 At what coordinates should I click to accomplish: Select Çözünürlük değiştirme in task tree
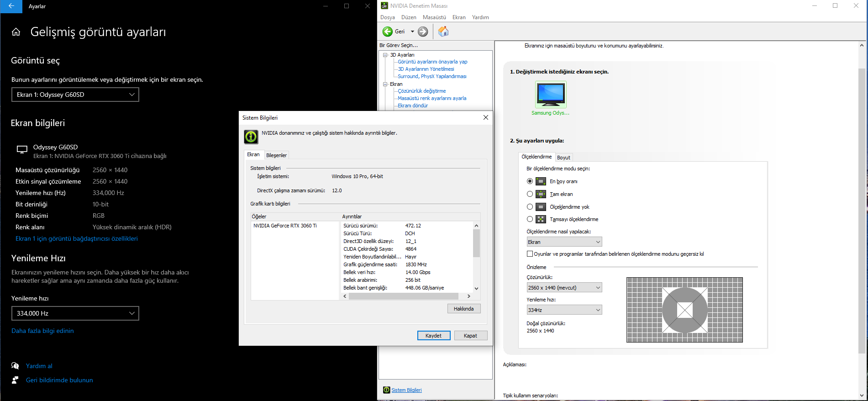pos(421,91)
